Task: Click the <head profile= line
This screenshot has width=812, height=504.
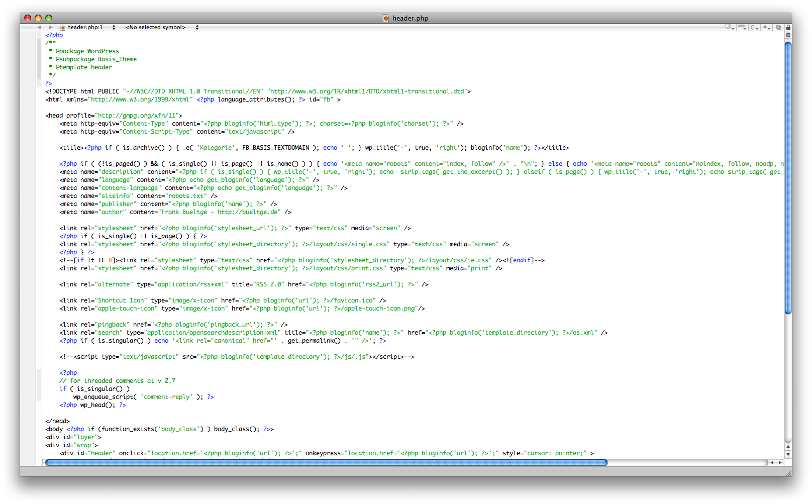Action: (114, 116)
